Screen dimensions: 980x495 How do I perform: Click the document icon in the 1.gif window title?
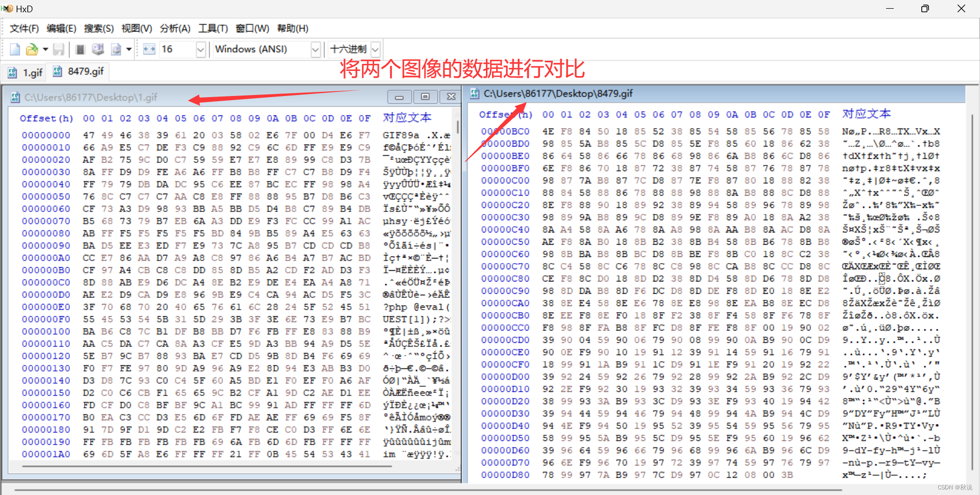15,97
